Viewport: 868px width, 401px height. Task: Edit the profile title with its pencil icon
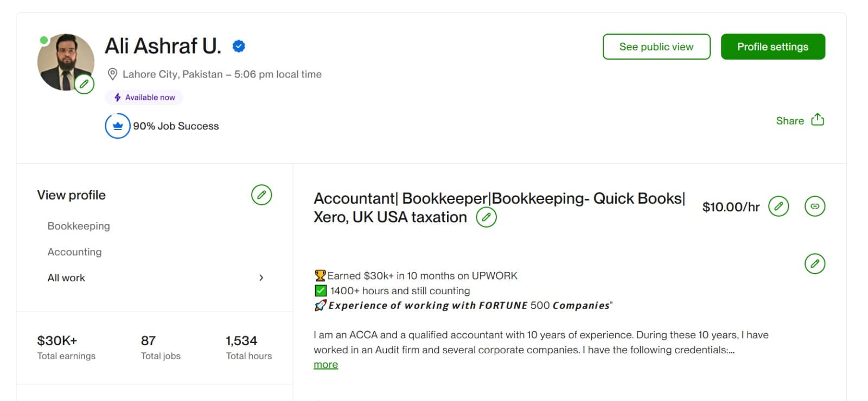(487, 217)
